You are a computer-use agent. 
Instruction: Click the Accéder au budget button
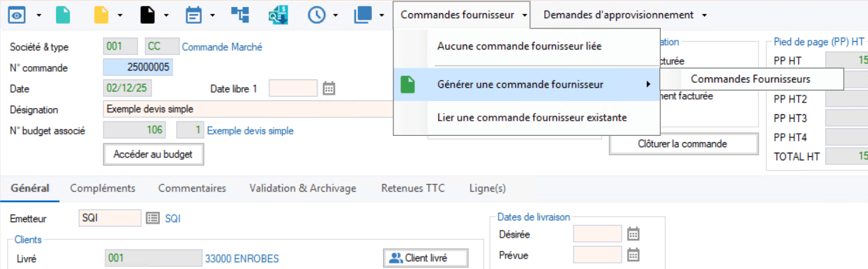(x=154, y=154)
